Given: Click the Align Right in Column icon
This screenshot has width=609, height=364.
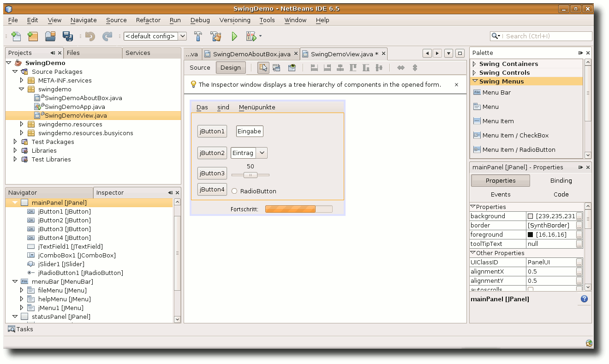Looking at the screenshot, I should 327,68.
